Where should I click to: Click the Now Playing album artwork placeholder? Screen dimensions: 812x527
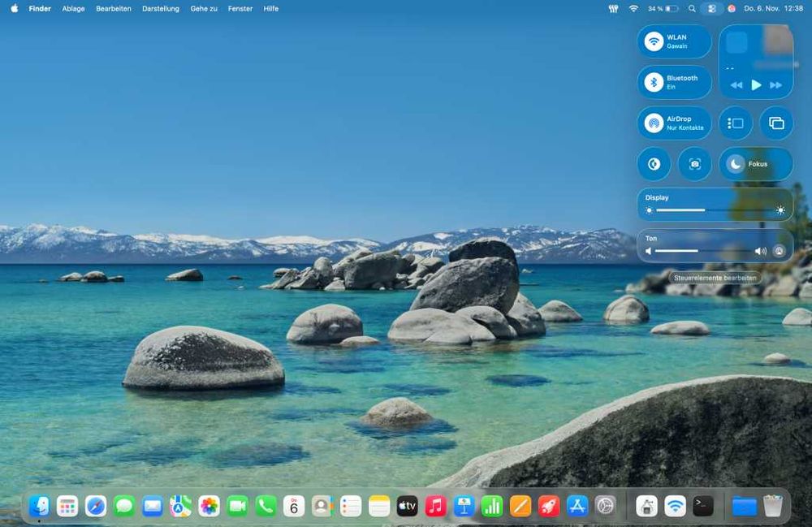coord(736,42)
